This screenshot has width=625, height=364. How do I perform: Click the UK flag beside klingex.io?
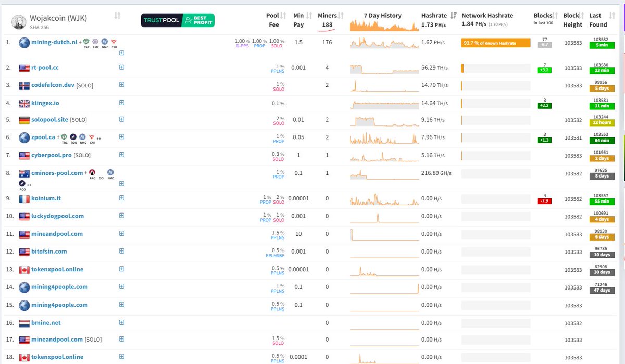[x=24, y=103]
